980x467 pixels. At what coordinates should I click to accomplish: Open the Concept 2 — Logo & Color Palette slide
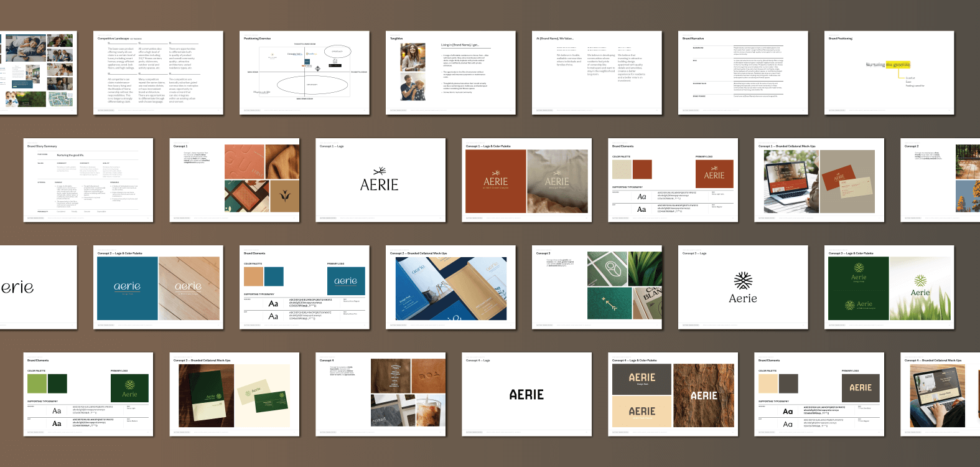(158, 287)
